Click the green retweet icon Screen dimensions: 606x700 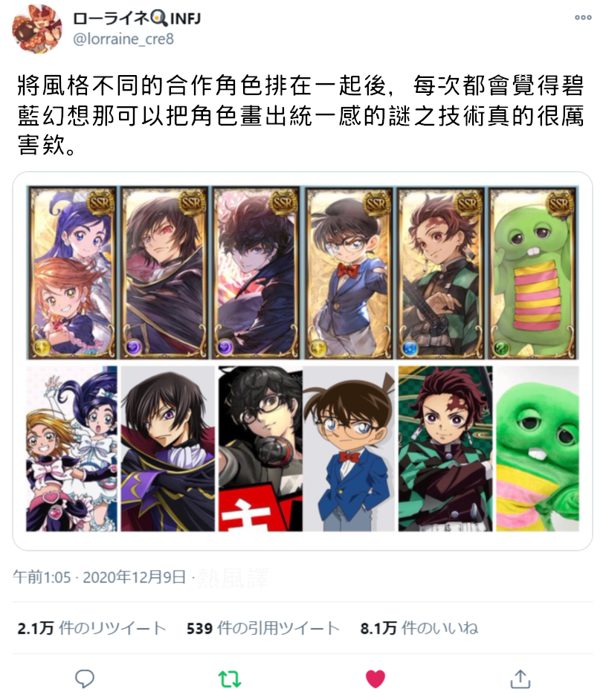(230, 679)
